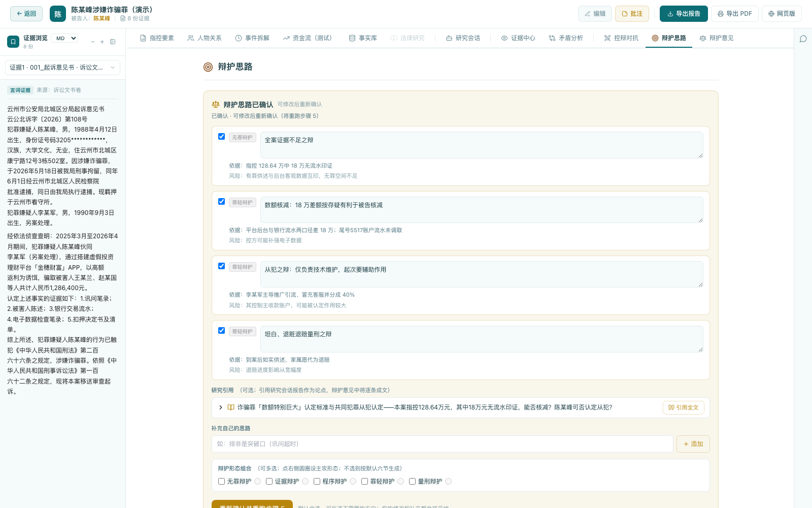The width and height of the screenshot is (812, 508).
Task: Open the 批注 annotation mode
Action: (x=632, y=14)
